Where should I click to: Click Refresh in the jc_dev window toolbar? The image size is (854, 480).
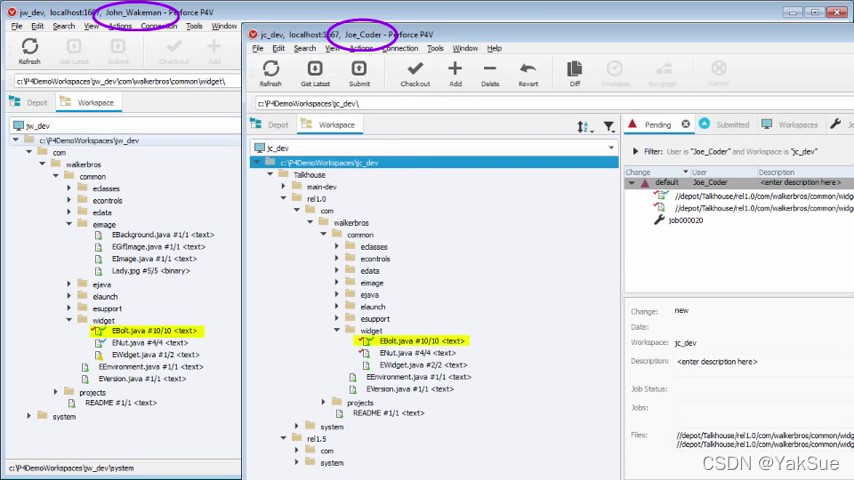point(271,74)
